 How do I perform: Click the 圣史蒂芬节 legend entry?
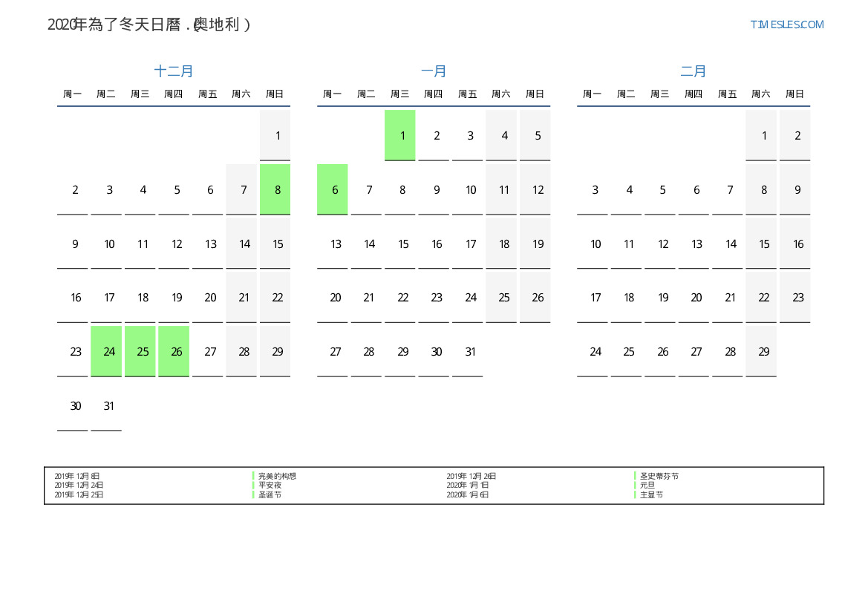[x=659, y=476]
